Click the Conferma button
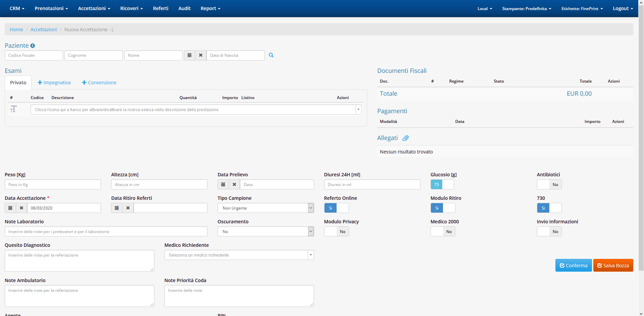The height and width of the screenshot is (316, 644). tap(574, 265)
